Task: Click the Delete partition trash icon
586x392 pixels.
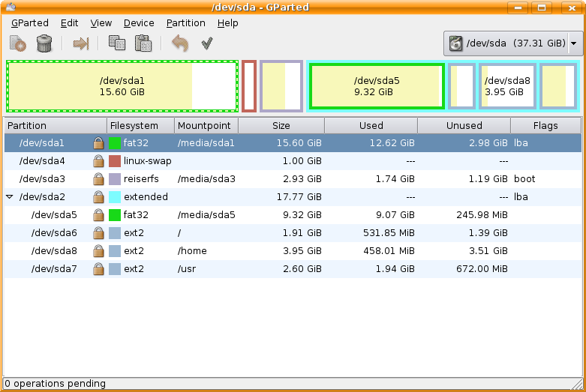Action: [44, 43]
